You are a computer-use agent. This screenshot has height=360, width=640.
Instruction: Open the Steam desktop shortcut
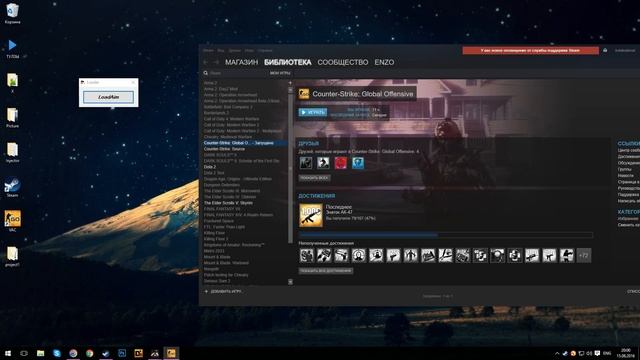pos(12,187)
